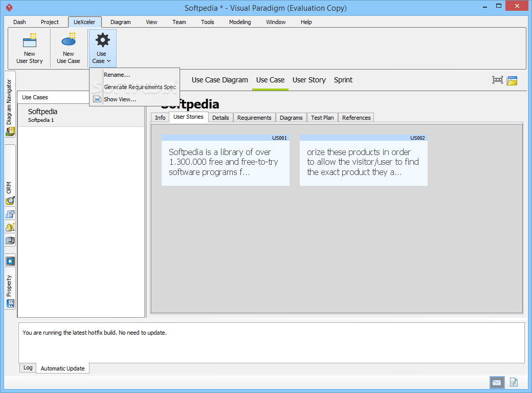Screen dimensions: 532x393
Task: Switch to the Requirements tab
Action: coord(254,118)
